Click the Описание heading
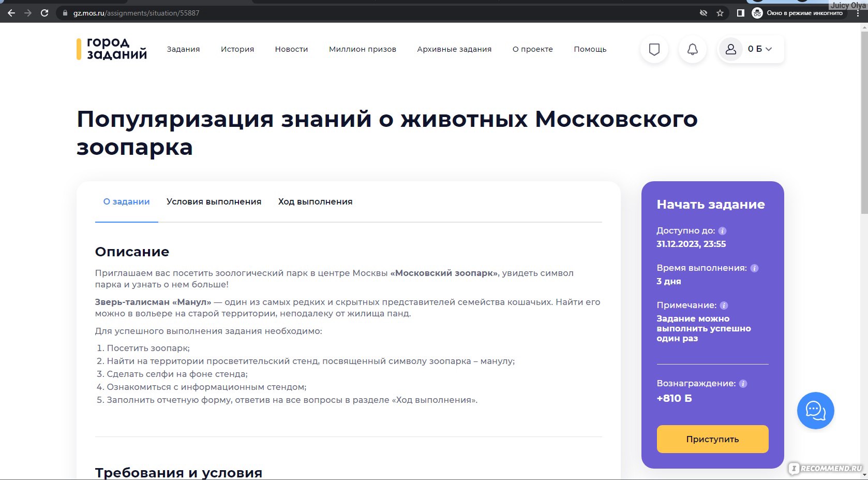 132,252
